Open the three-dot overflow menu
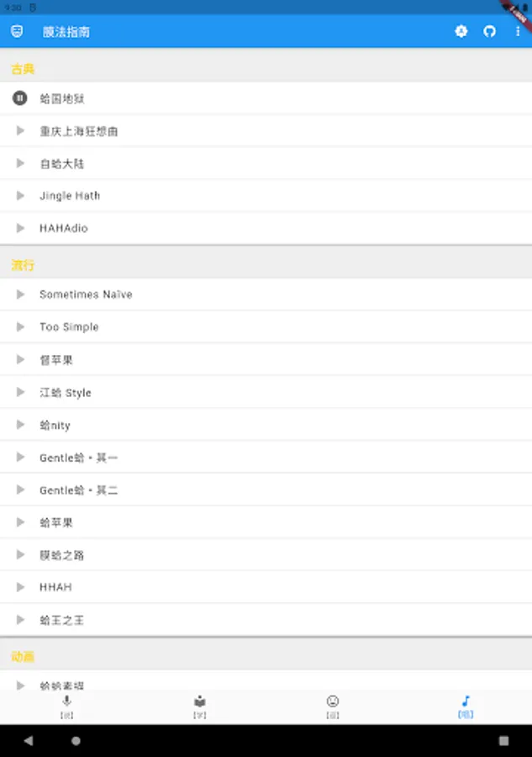Screen dimensions: 532x757 pyautogui.click(x=518, y=31)
